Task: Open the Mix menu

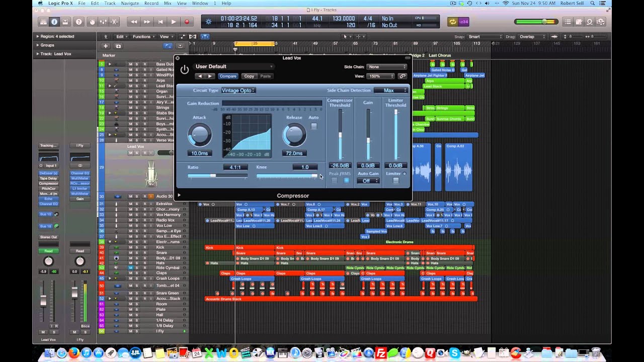Action: (x=168, y=3)
